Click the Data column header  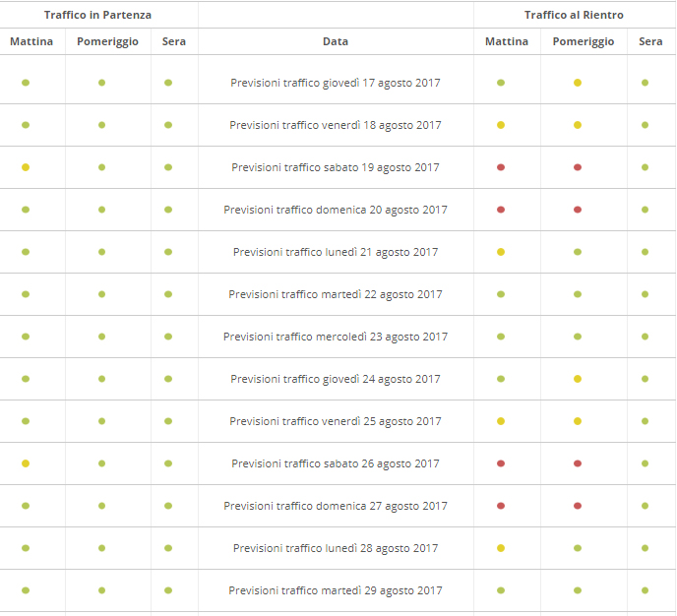pos(336,41)
